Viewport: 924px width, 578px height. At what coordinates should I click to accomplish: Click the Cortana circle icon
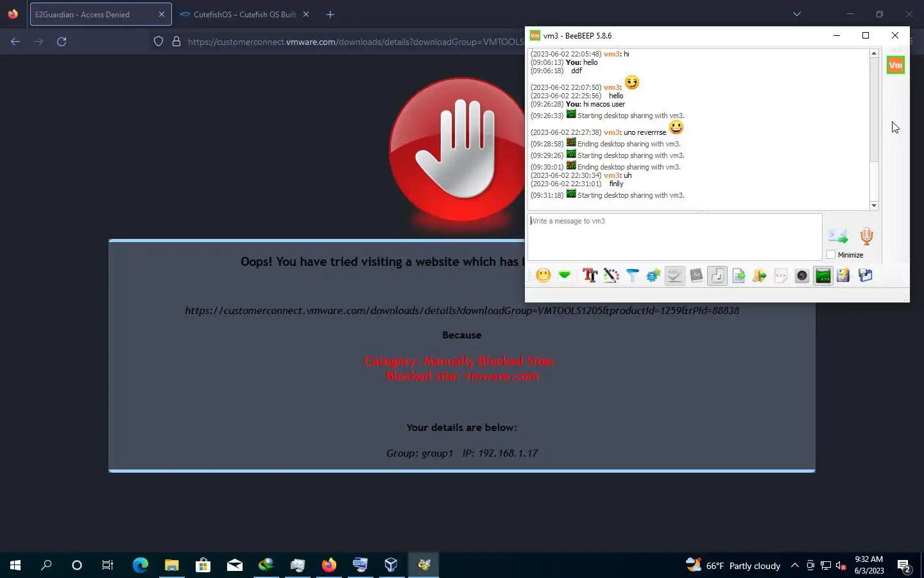pos(77,565)
